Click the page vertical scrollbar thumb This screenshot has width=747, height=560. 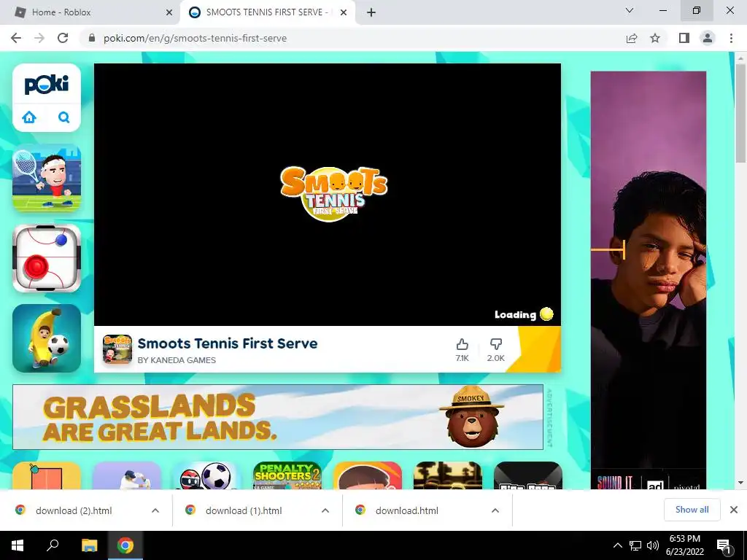[740, 113]
